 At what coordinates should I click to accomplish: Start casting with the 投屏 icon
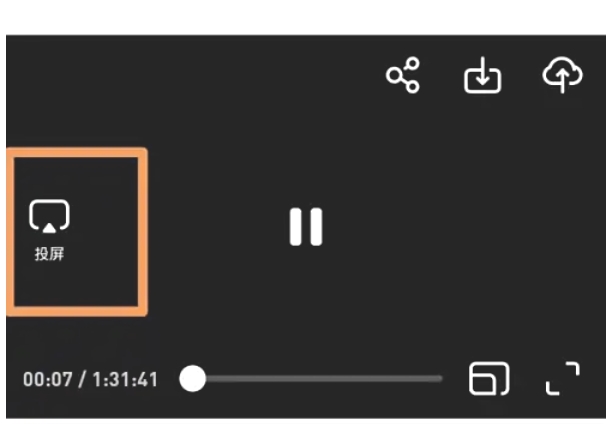pyautogui.click(x=49, y=216)
